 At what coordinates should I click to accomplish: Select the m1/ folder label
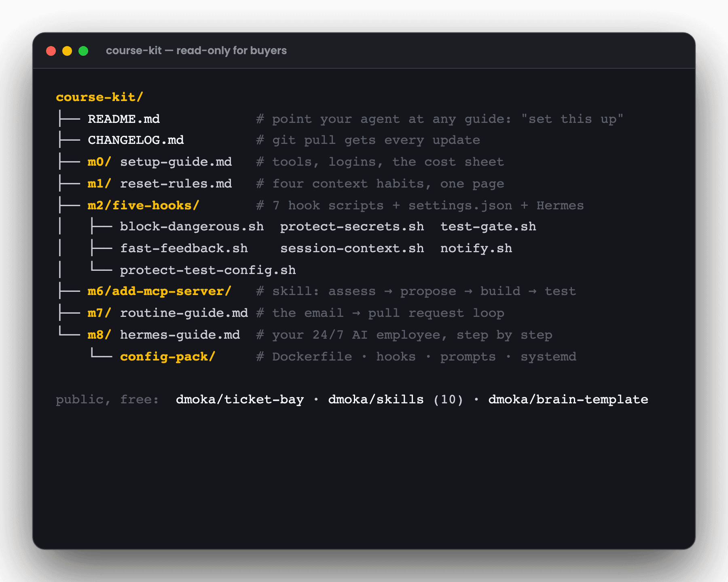[x=99, y=183]
